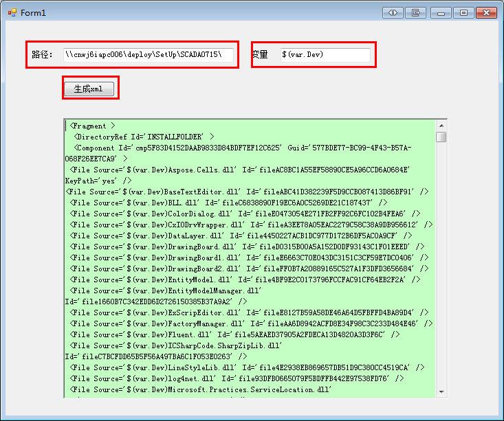Image resolution: width=504 pixels, height=421 pixels.
Task: Close the Form1 window
Action: point(486,13)
